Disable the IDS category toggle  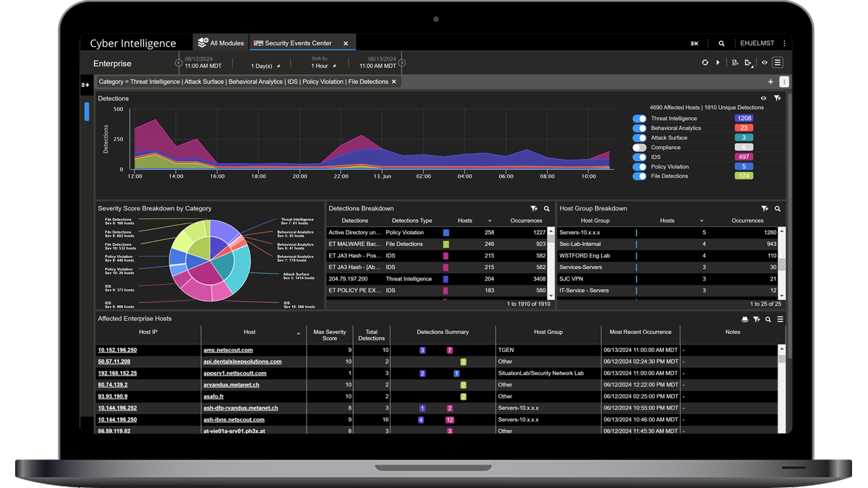tap(639, 157)
